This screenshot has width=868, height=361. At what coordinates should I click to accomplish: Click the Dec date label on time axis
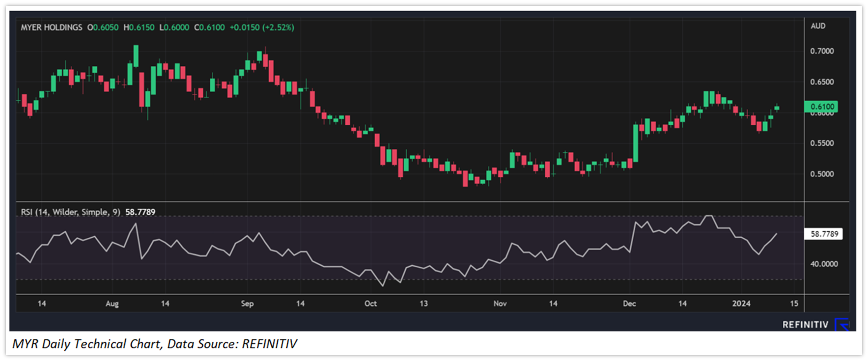(x=629, y=304)
